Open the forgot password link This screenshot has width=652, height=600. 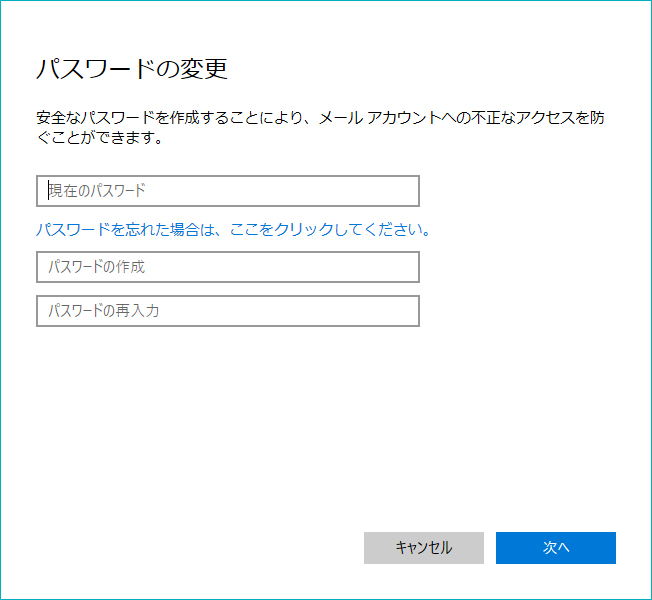[233, 229]
